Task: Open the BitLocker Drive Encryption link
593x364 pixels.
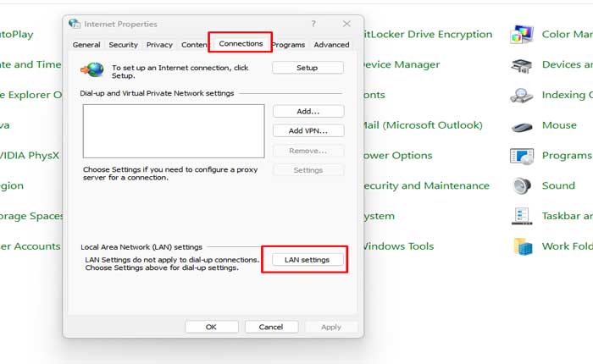Action: pos(427,35)
